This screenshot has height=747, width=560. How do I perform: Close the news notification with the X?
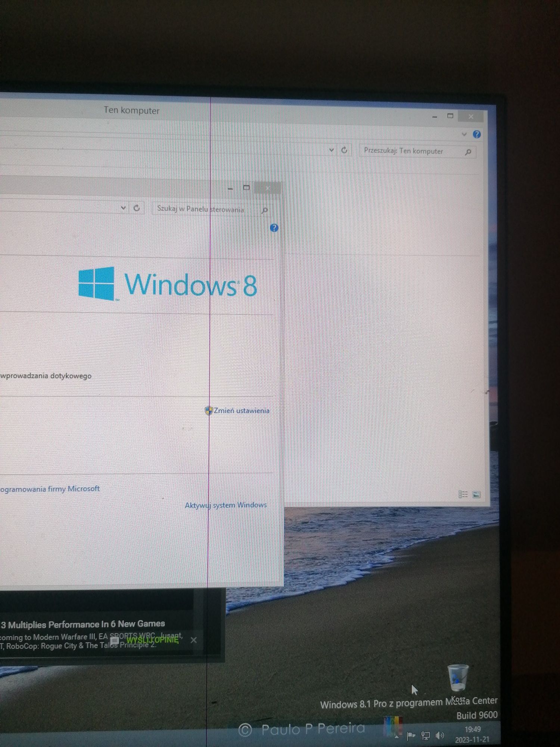click(193, 640)
